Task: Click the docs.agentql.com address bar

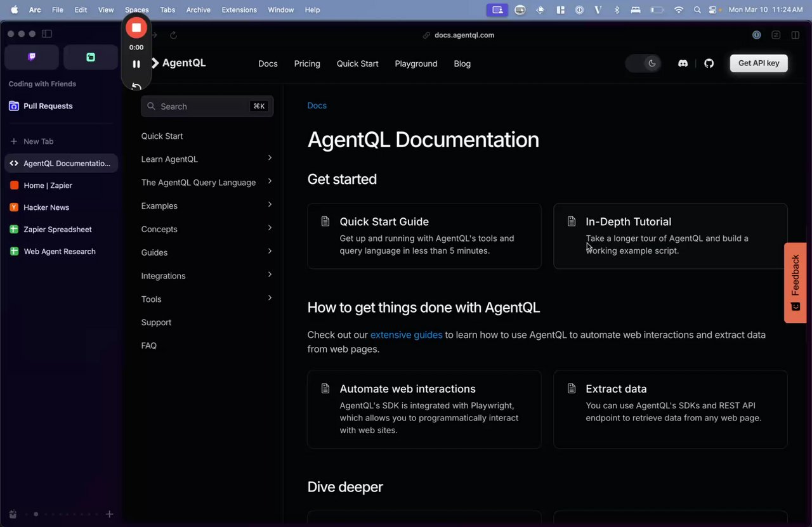Action: [x=458, y=35]
